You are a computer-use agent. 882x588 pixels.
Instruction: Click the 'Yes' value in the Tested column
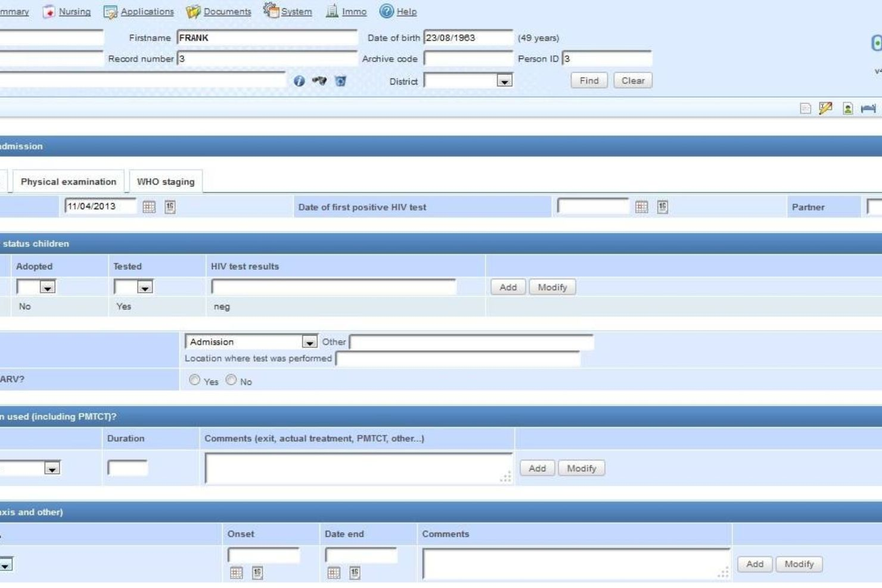[123, 306]
